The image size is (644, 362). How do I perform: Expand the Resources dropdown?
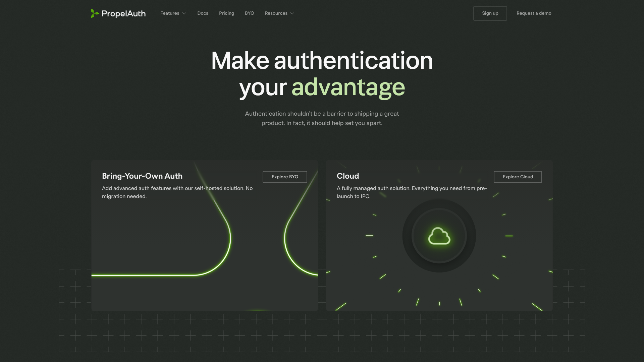point(276,13)
